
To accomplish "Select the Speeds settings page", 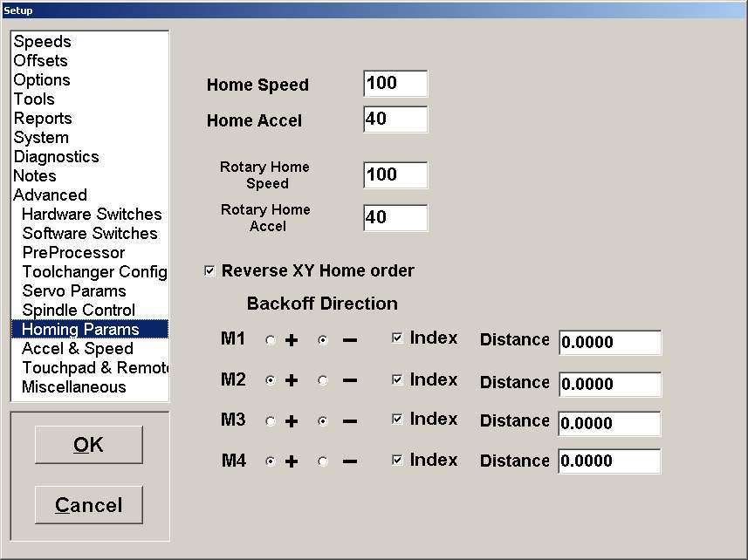I will click(x=43, y=41).
